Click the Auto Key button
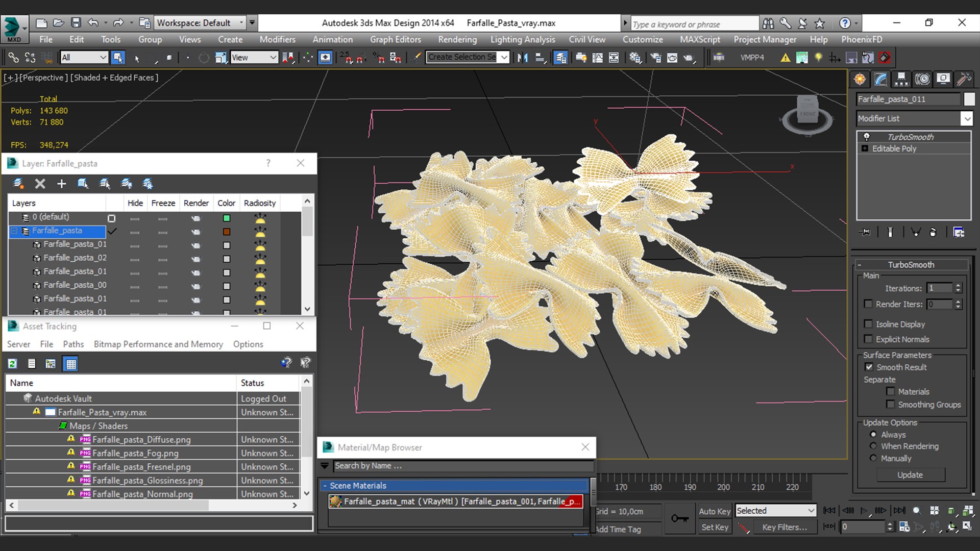This screenshot has height=551, width=980. (x=715, y=511)
